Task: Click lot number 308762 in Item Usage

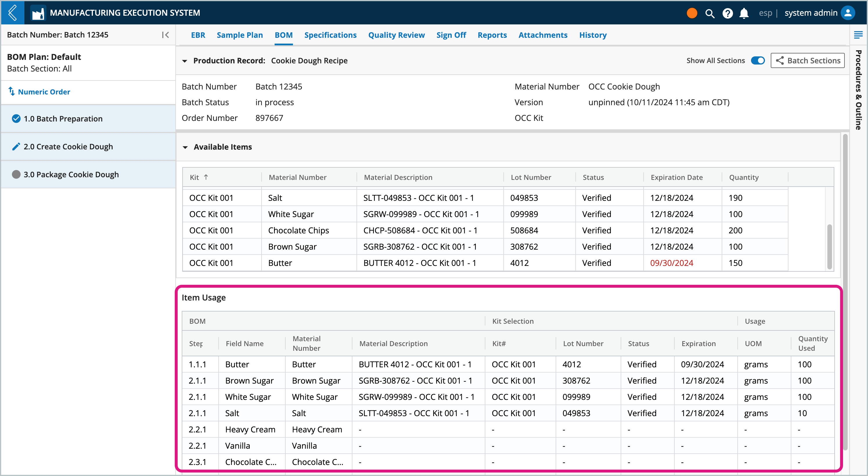Action: [x=576, y=380]
